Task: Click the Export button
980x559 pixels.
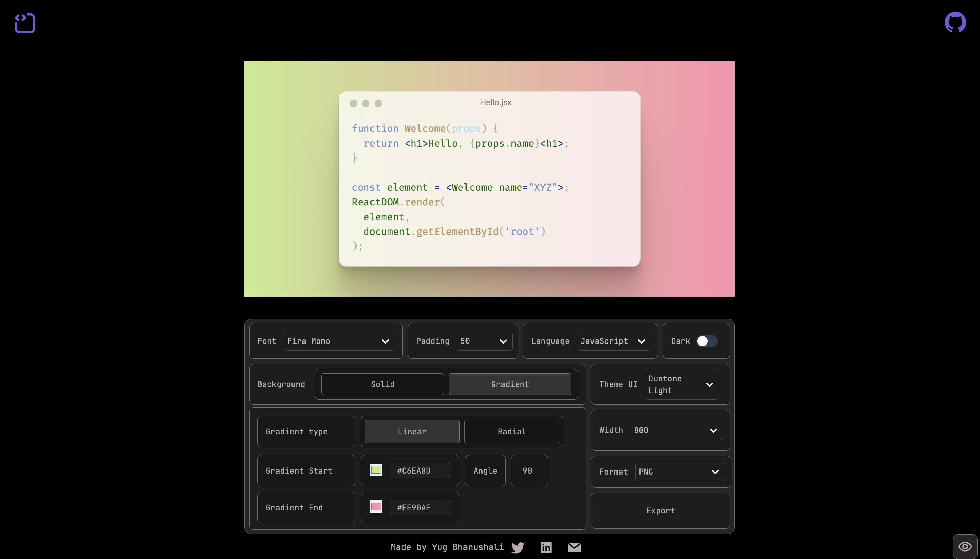Action: [661, 511]
